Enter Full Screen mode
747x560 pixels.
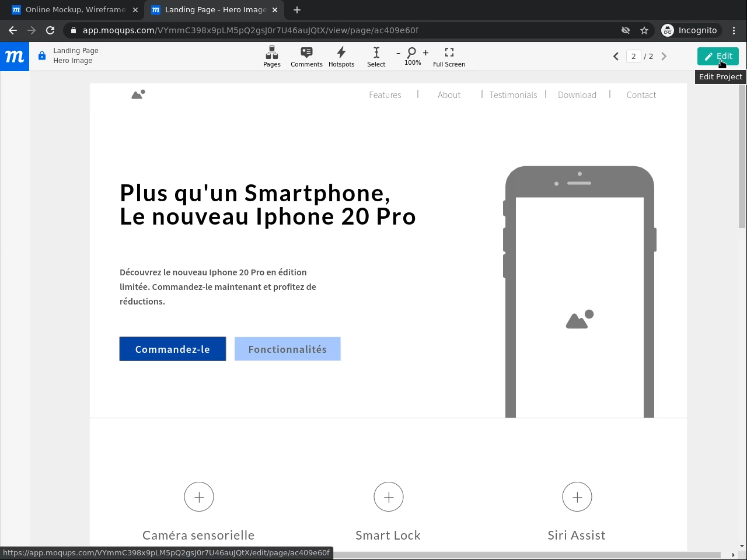click(449, 57)
